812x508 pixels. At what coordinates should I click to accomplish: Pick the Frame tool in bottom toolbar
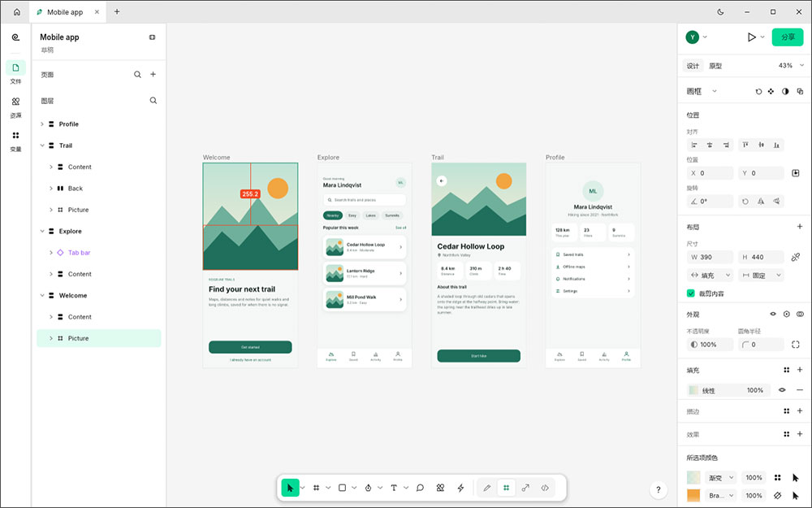317,488
